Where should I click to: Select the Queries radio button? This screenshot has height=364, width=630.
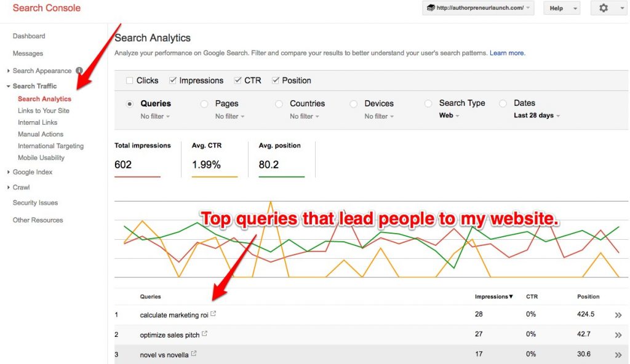(x=129, y=104)
